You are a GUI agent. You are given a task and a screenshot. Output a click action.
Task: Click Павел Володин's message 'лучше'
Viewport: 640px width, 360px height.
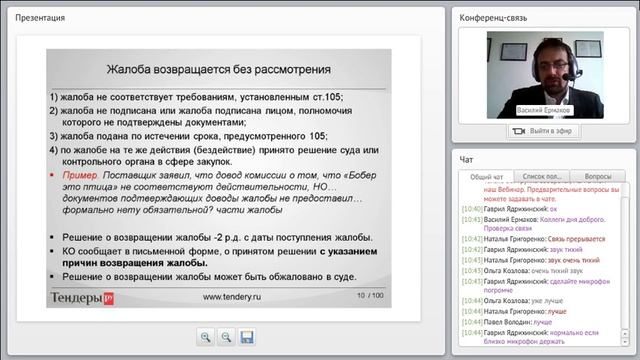coord(542,322)
